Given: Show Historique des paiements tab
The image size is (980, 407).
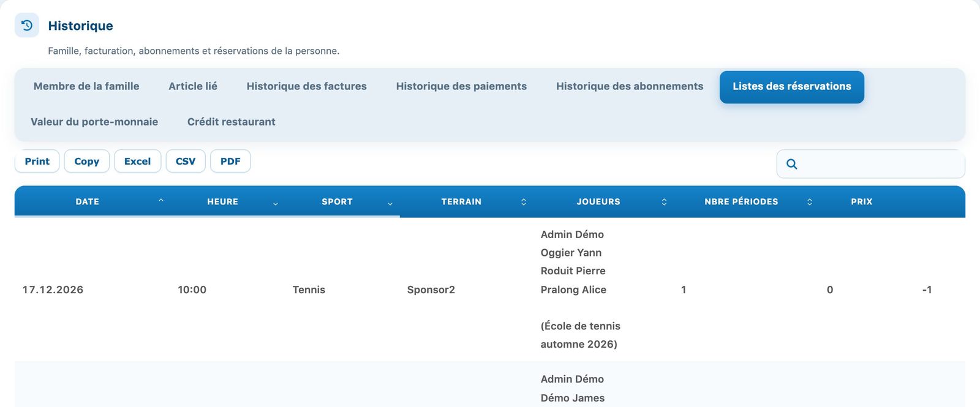Looking at the screenshot, I should (x=461, y=86).
